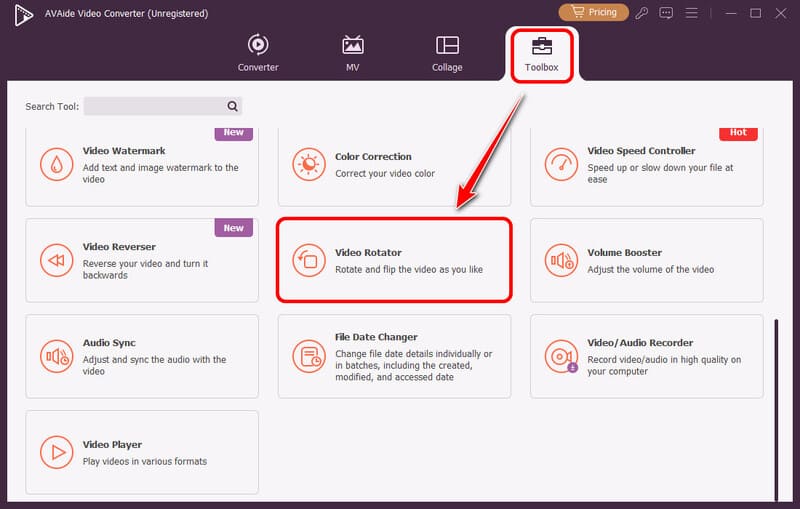Open Video Speed Controller title
The image size is (800, 509).
point(641,151)
